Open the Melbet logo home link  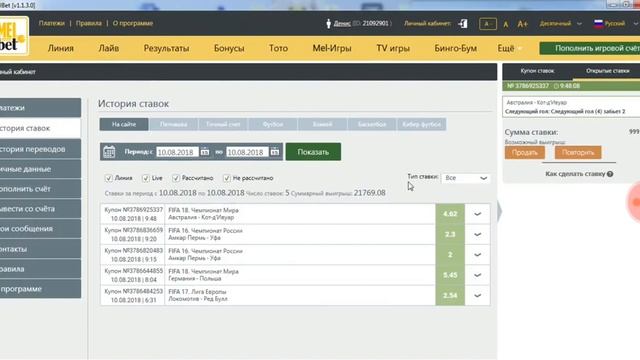(13, 36)
